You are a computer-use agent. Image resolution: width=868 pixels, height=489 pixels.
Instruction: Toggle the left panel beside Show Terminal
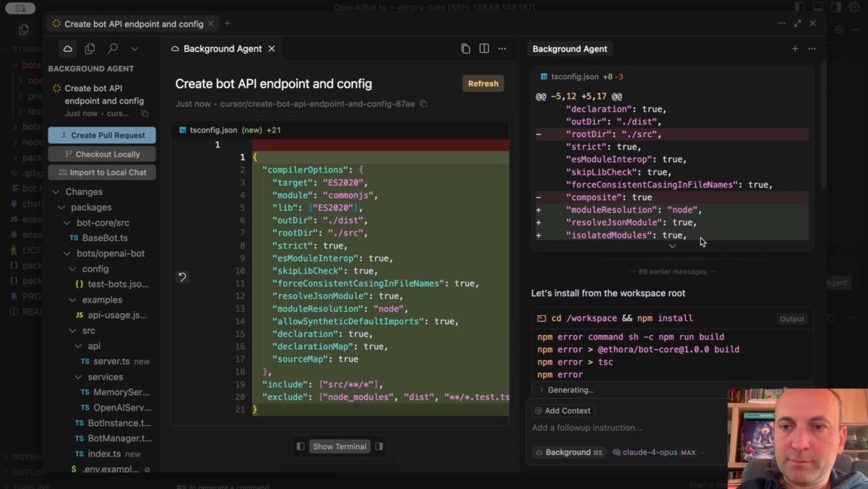tap(301, 447)
